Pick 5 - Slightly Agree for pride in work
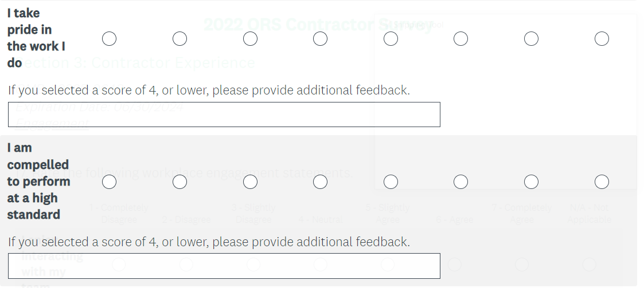The image size is (644, 288). pos(391,39)
